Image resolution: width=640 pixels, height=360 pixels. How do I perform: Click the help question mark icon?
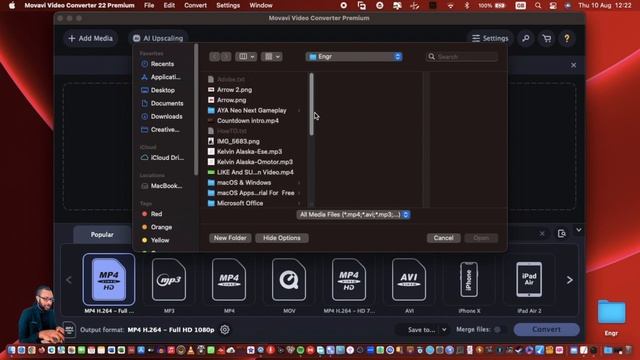(567, 38)
